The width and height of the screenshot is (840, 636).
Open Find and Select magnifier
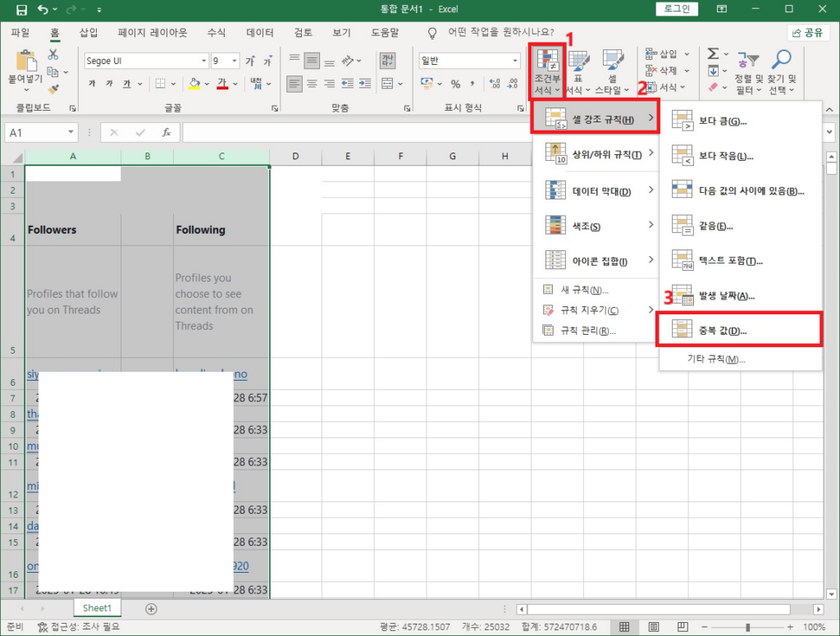[782, 71]
